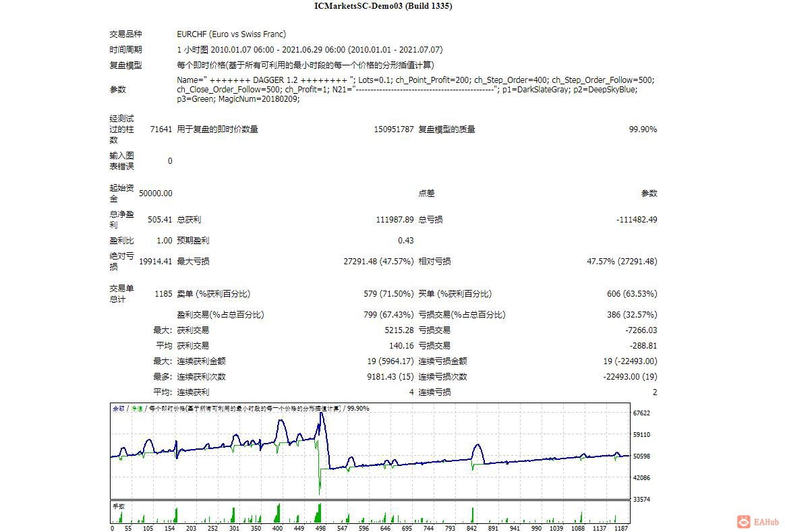785x532 pixels.
Task: Select the value '-22493.00 (19)'
Action: [631, 377]
